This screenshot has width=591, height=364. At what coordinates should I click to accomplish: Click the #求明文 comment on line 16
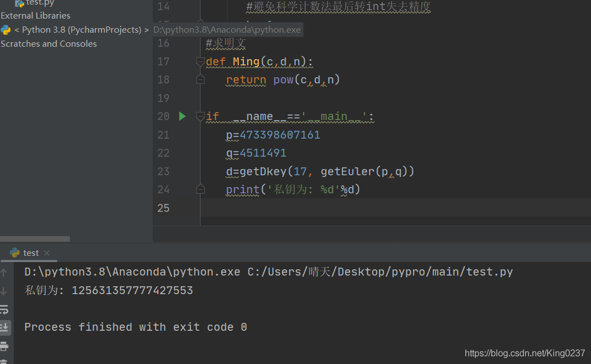click(226, 43)
